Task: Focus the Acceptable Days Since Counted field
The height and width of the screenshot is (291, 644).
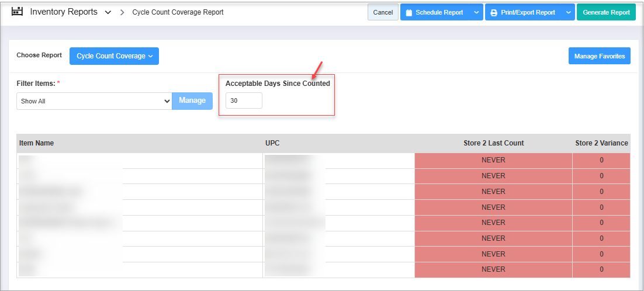Action: click(244, 101)
